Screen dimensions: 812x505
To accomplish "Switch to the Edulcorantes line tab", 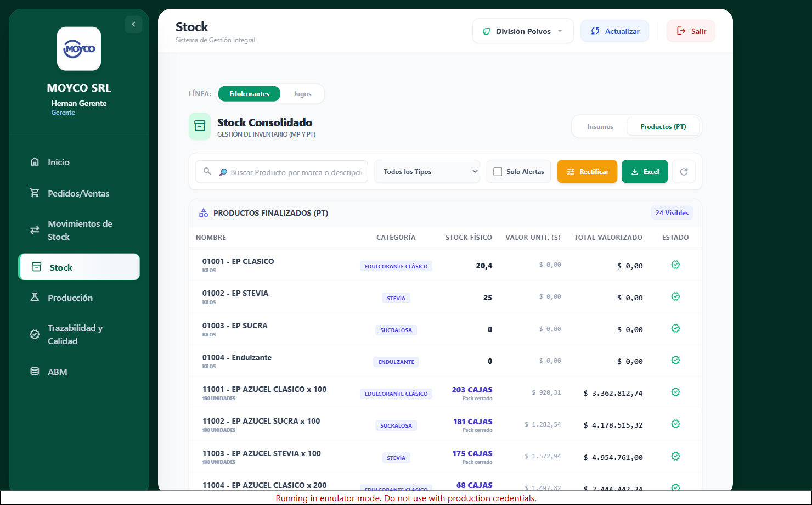I will click(249, 94).
